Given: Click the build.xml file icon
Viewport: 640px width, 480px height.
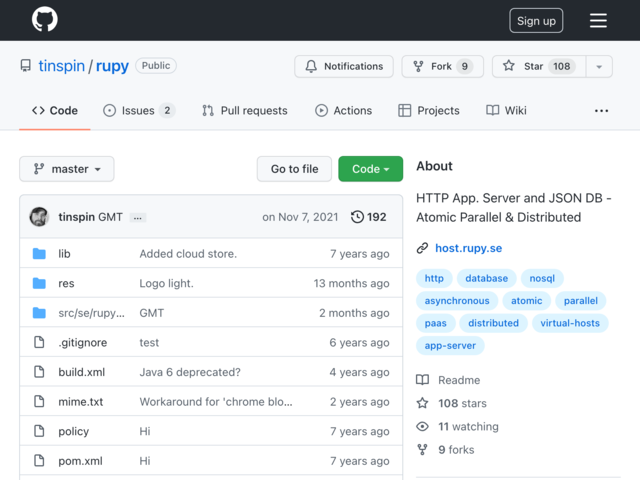Looking at the screenshot, I should [39, 372].
